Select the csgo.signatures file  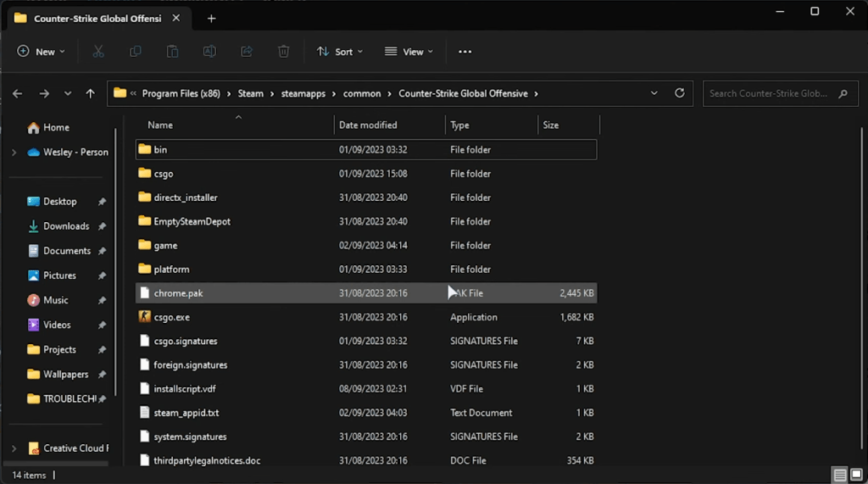coord(366,341)
